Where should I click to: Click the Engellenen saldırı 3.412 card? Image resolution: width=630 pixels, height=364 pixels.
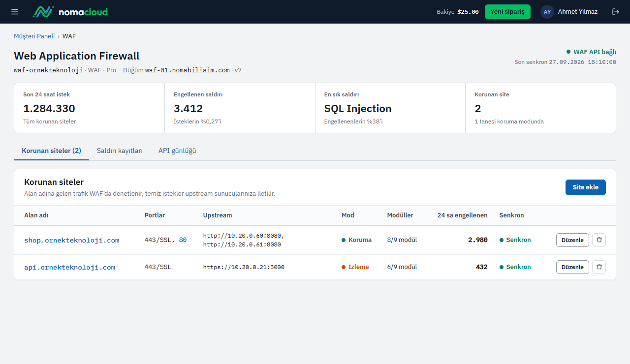click(240, 108)
